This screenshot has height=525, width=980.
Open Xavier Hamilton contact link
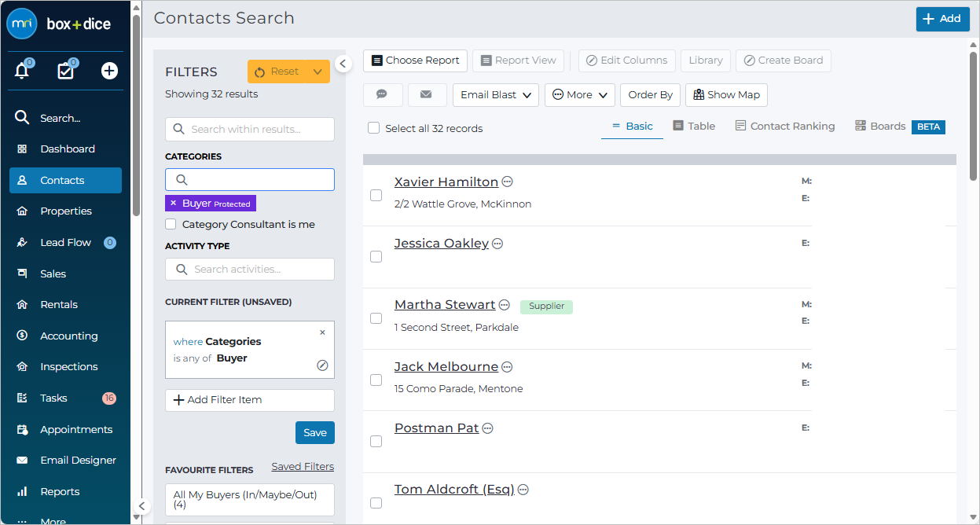tap(446, 182)
